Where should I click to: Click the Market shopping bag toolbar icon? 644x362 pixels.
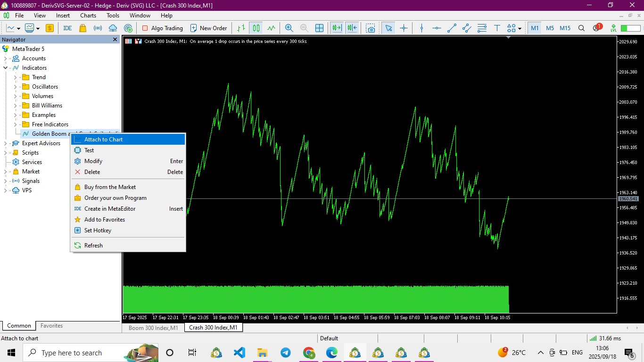pos(83,28)
